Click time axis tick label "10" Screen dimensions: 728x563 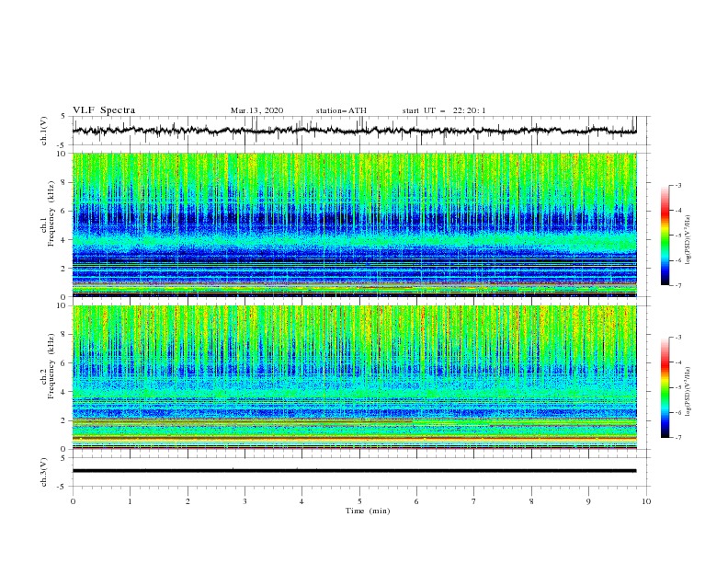coord(646,501)
